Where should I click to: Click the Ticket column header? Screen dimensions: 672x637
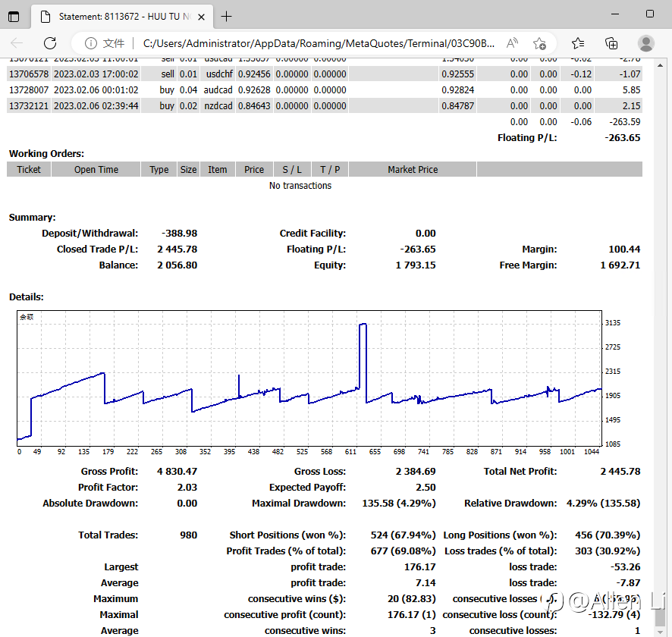click(x=29, y=170)
